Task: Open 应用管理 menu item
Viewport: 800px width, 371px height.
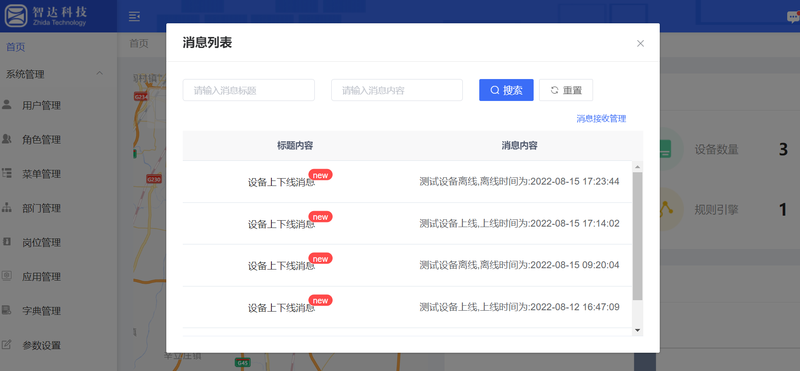Action: point(41,277)
